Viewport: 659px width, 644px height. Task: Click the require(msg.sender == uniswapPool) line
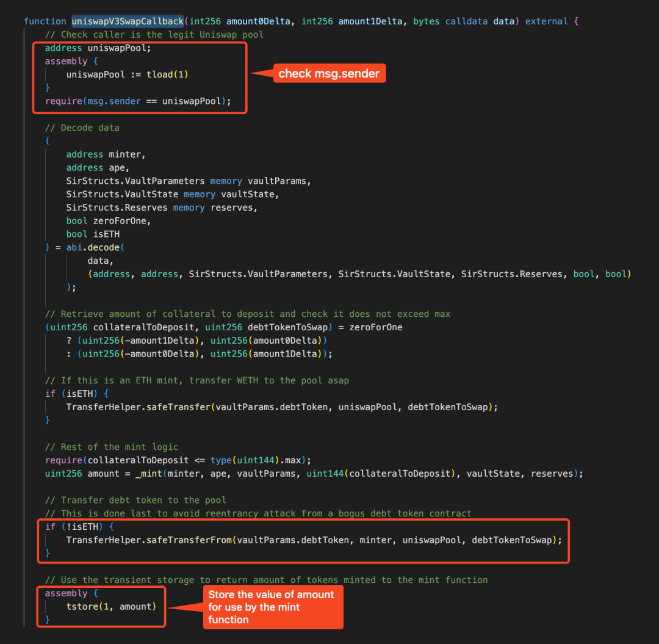(x=138, y=101)
